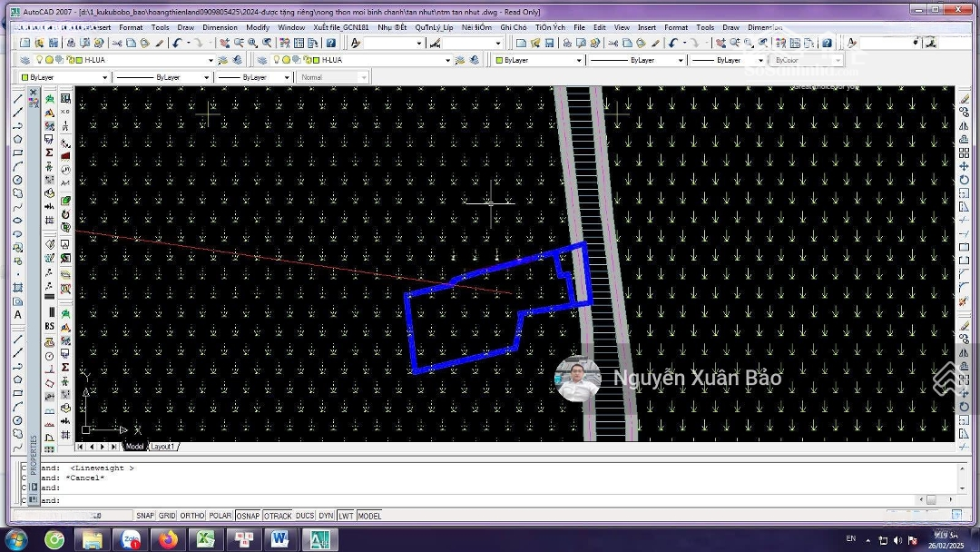Click Save icon in left Standard toolbar
980x552 pixels.
(54, 43)
